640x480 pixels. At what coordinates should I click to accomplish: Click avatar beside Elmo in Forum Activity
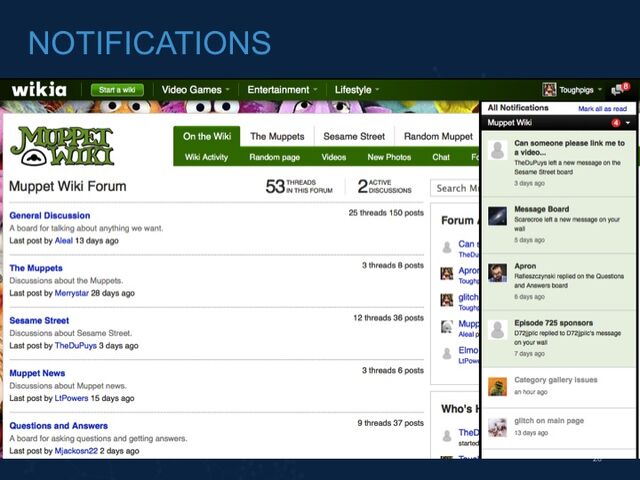(447, 353)
